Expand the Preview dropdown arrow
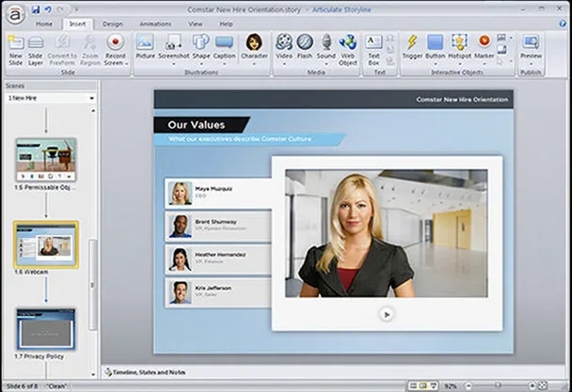Viewport: 572px width, 392px height. pos(531,64)
